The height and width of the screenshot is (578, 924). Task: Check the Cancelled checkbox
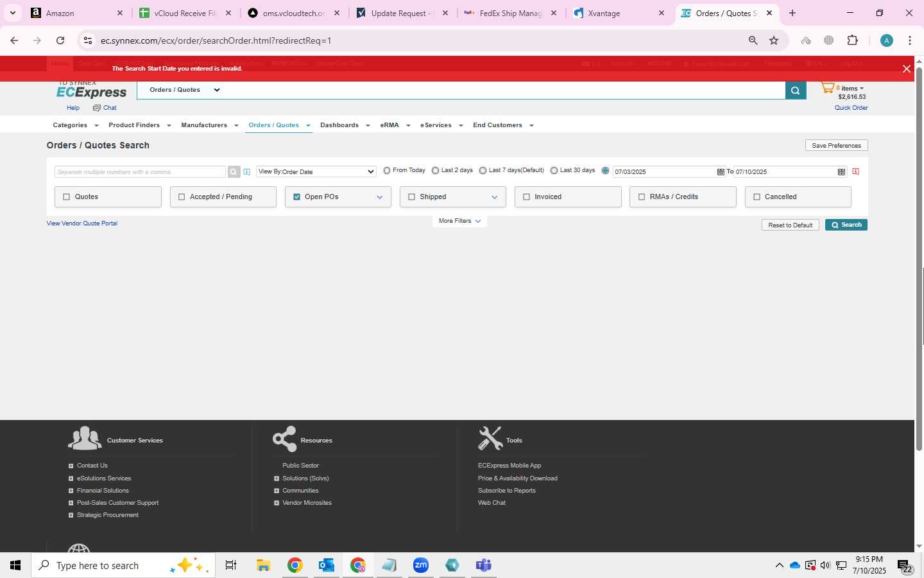point(757,197)
